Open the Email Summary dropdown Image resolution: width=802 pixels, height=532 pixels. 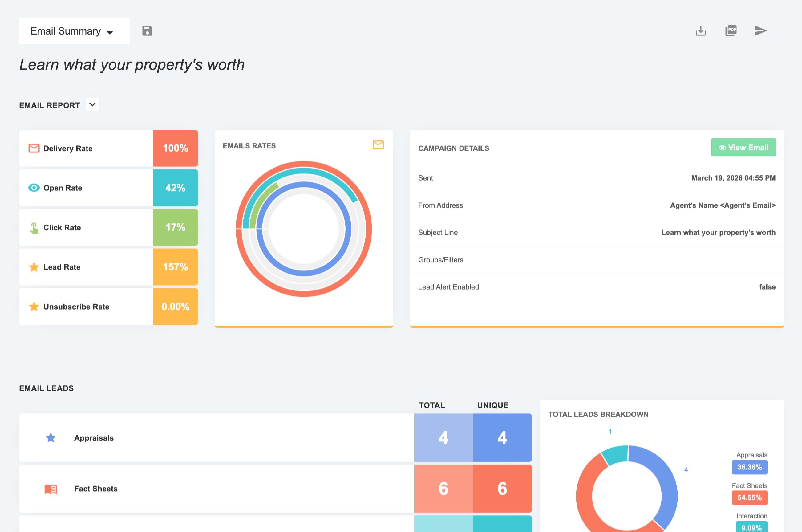(x=74, y=31)
